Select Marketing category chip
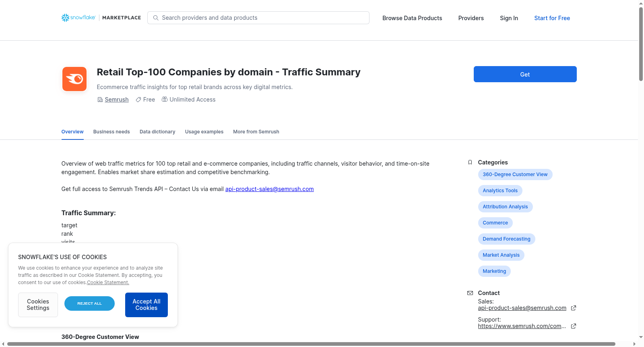 (x=494, y=271)
